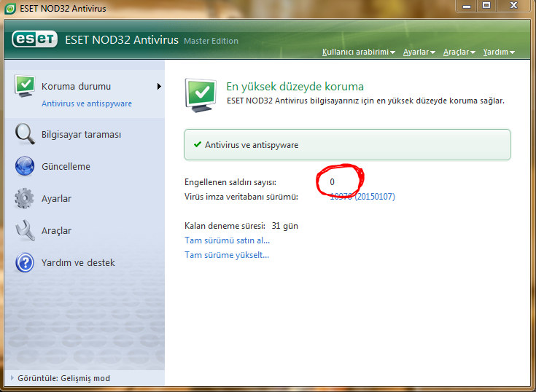Open the Araçlar sidebar item
The width and height of the screenshot is (536, 392).
56,231
